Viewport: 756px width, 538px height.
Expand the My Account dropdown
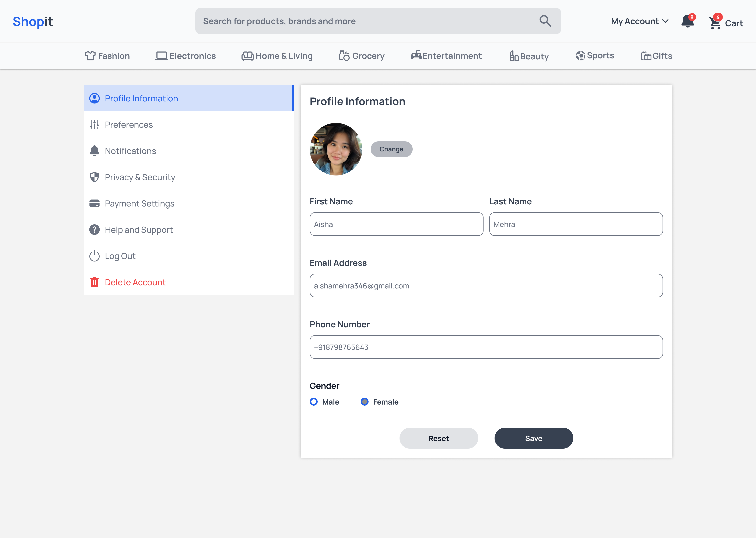(x=639, y=21)
